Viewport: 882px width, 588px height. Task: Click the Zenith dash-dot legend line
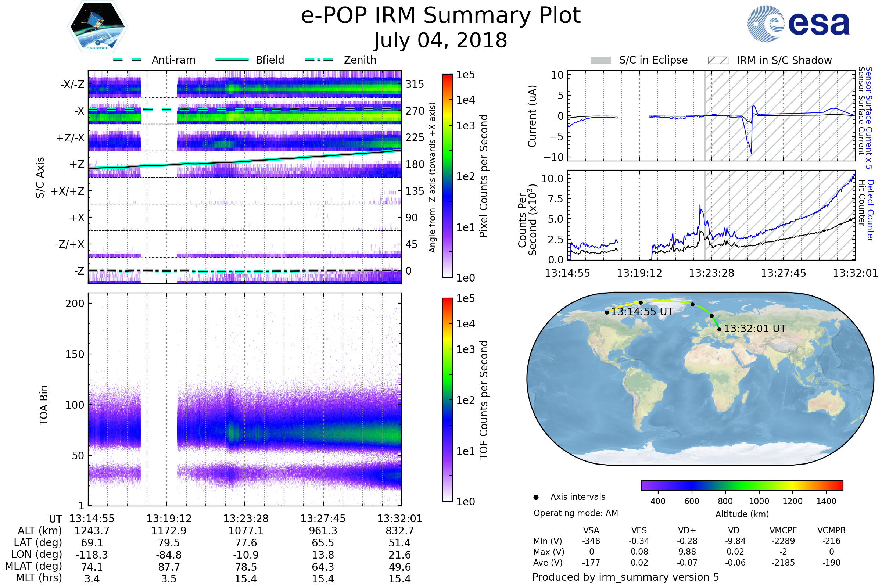pos(319,60)
